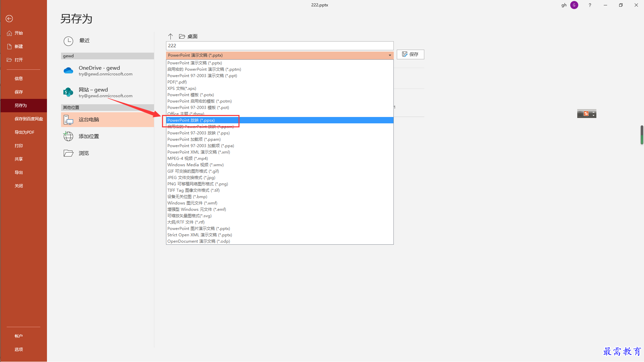Select PowerPoint 97-2003 演示文稿 (*.ppt)
Image resolution: width=644 pixels, height=362 pixels.
pos(280,76)
